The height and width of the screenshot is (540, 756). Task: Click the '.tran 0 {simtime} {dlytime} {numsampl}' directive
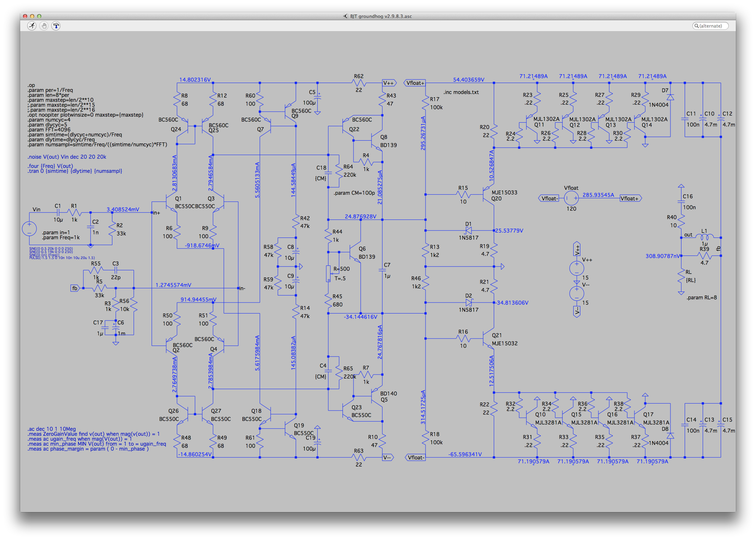[75, 171]
